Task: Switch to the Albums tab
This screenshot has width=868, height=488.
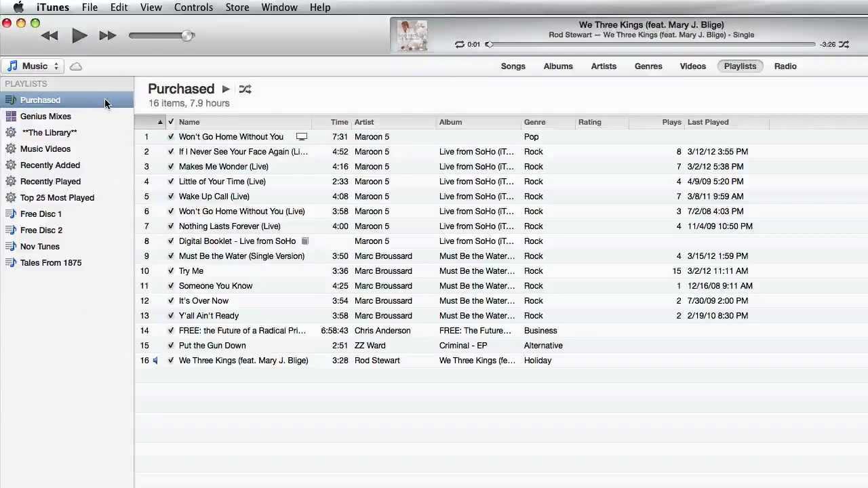Action: [x=558, y=66]
